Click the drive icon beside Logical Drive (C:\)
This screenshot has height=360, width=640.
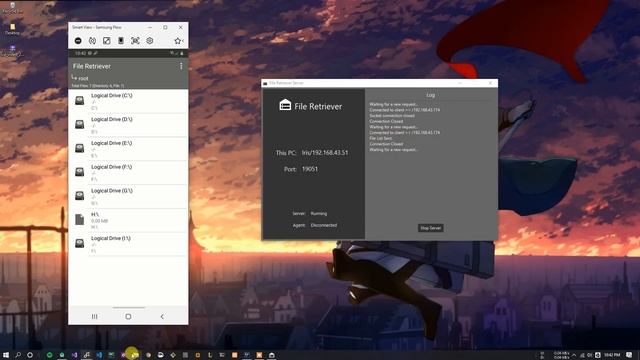coord(80,100)
